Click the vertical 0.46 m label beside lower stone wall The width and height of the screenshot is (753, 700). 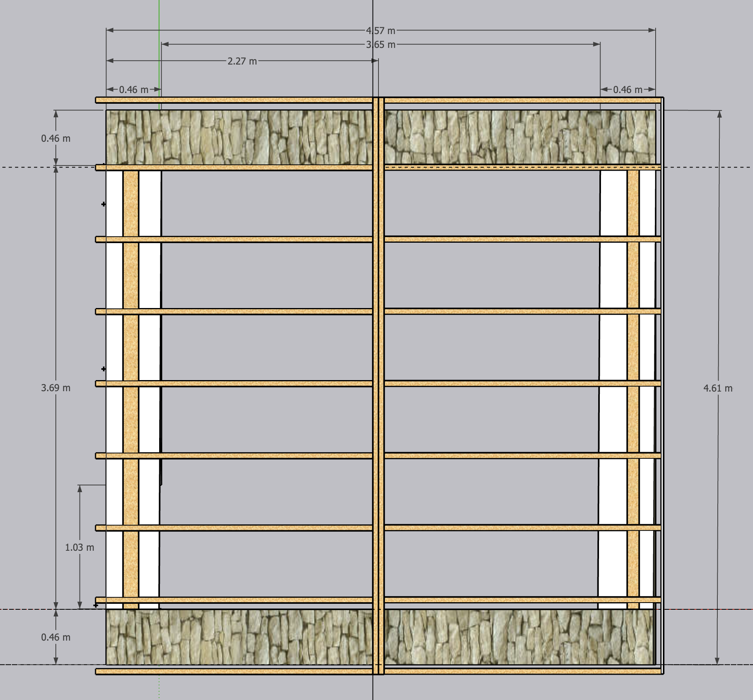pyautogui.click(x=56, y=637)
